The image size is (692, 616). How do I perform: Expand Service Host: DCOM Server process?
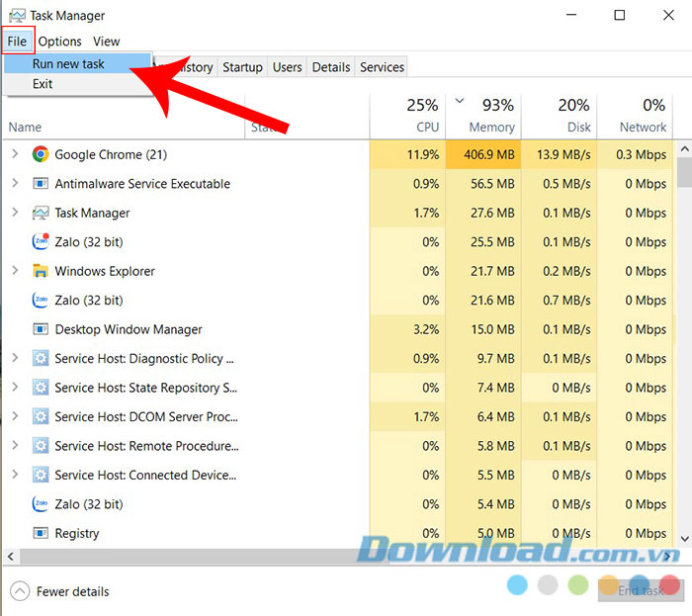[15, 417]
